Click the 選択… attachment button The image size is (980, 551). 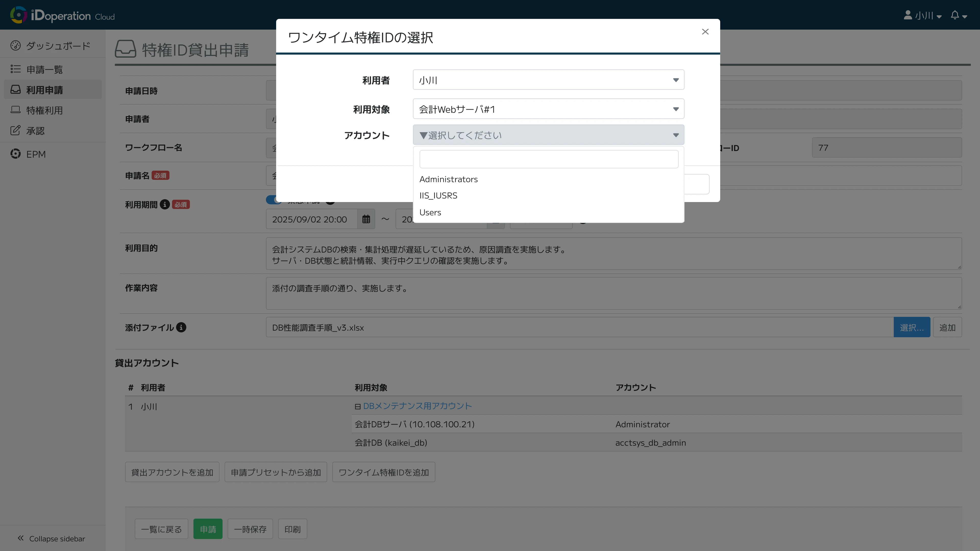912,327
